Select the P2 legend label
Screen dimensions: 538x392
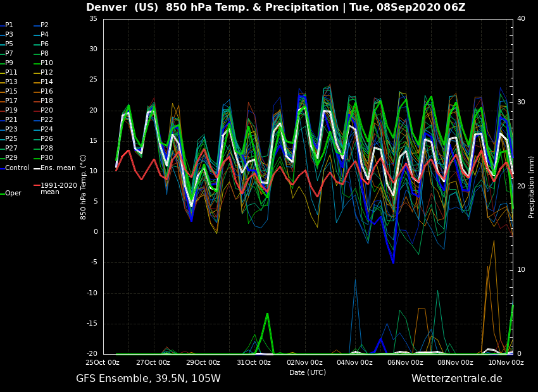tap(44, 25)
